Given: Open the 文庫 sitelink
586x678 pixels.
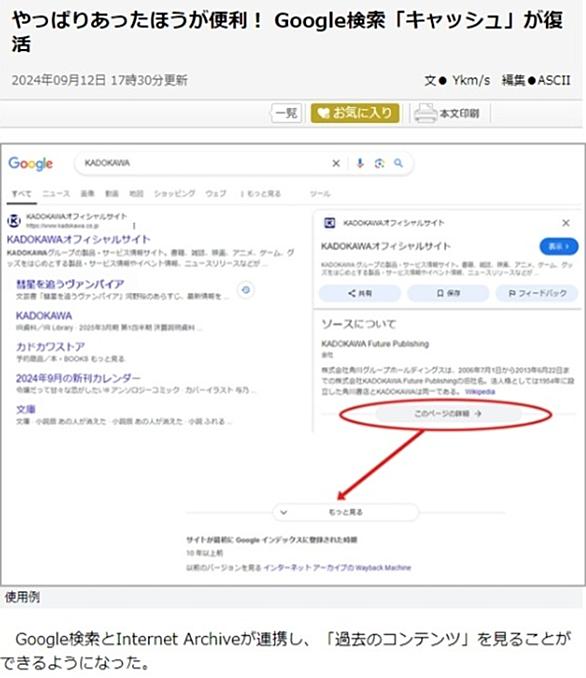Looking at the screenshot, I should point(26,409).
